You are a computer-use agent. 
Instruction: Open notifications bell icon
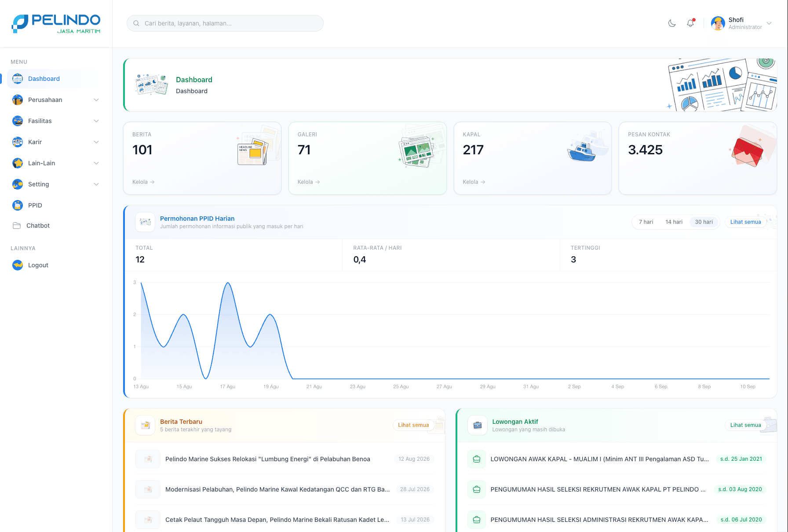point(690,23)
